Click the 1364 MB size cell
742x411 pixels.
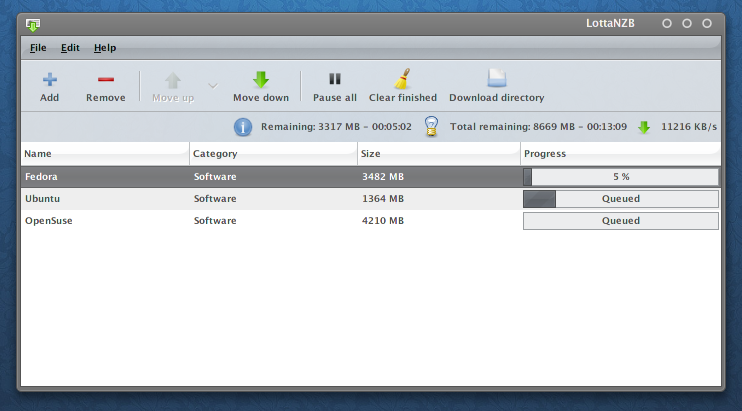point(383,199)
